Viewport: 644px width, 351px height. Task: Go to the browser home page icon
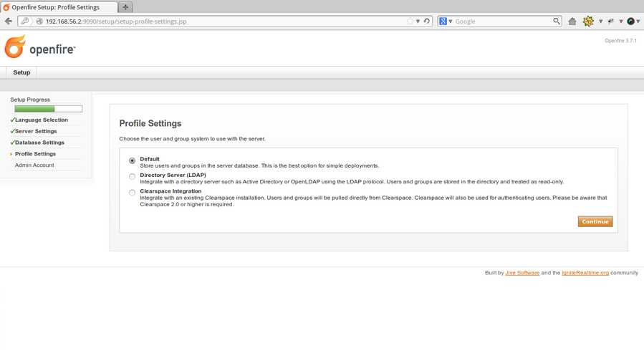tap(572, 21)
